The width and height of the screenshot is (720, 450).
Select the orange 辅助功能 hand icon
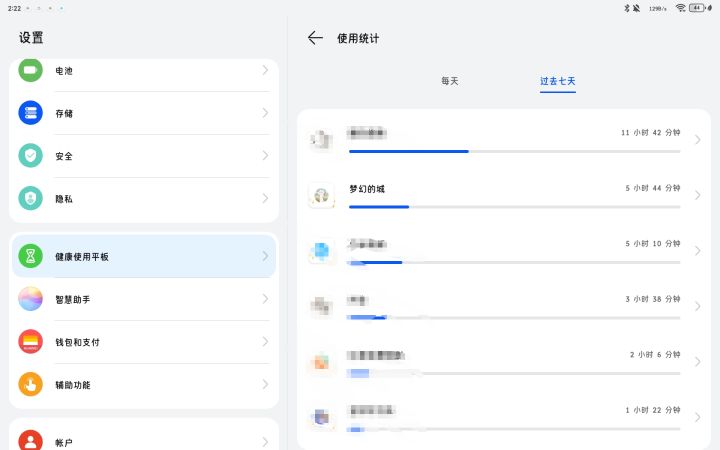click(31, 384)
